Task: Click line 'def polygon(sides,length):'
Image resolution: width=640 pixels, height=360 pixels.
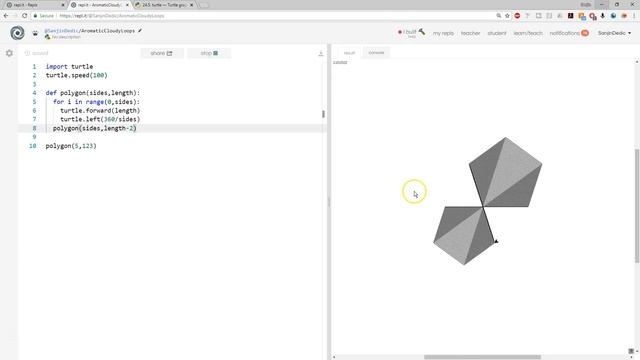Action: click(93, 93)
